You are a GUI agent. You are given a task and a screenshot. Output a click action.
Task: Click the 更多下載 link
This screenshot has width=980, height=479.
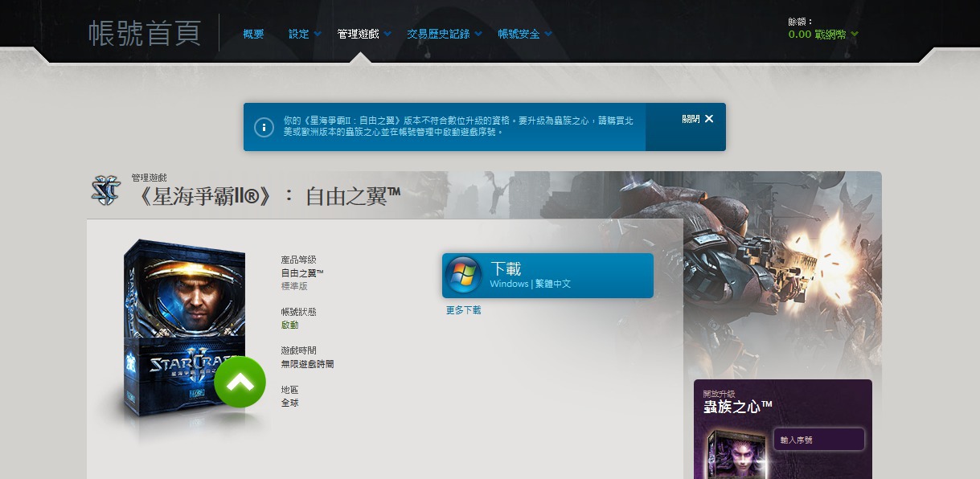(464, 310)
